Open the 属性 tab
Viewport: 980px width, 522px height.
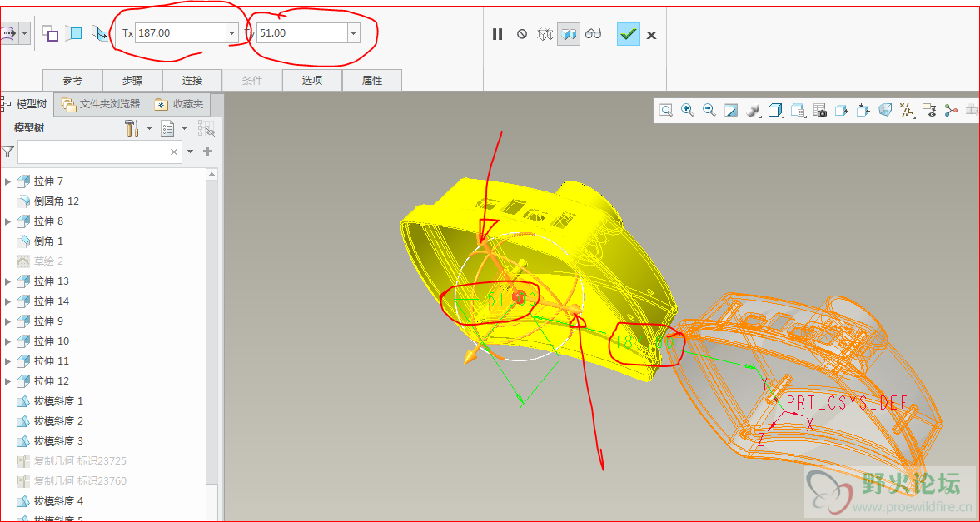click(372, 81)
